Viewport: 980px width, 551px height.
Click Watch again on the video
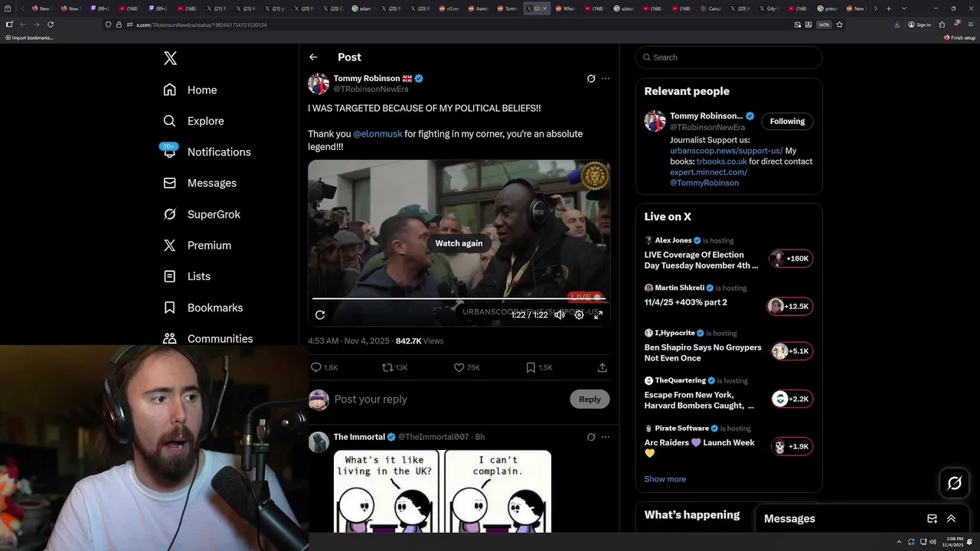click(x=459, y=243)
